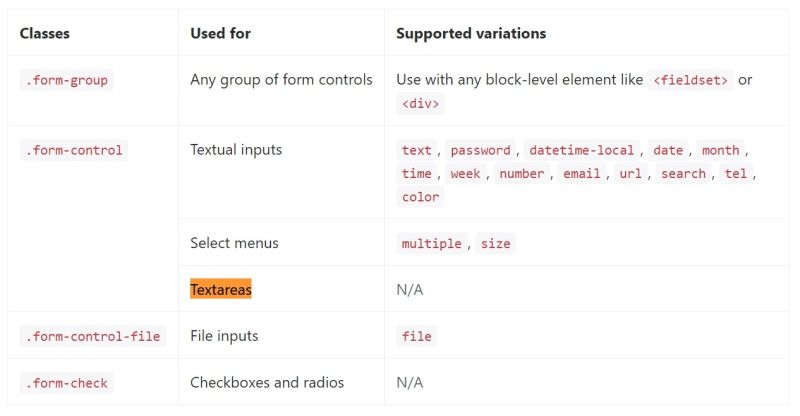Screen dimensions: 800x416
Task: Click the 'Select menus' cell text
Action: pyautogui.click(x=234, y=243)
